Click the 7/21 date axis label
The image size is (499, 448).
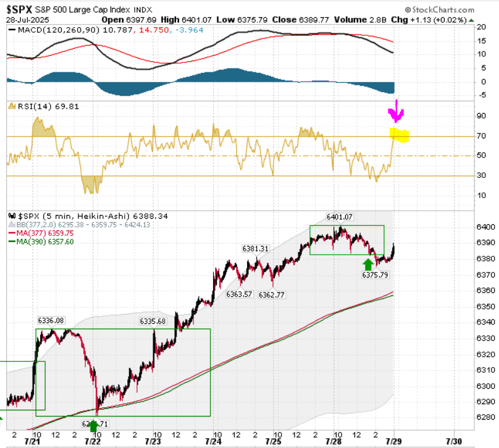[x=32, y=441]
